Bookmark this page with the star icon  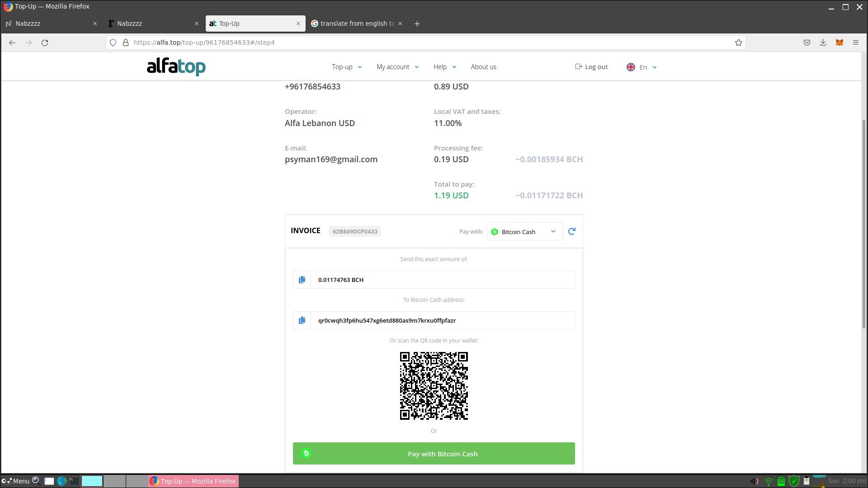(739, 42)
